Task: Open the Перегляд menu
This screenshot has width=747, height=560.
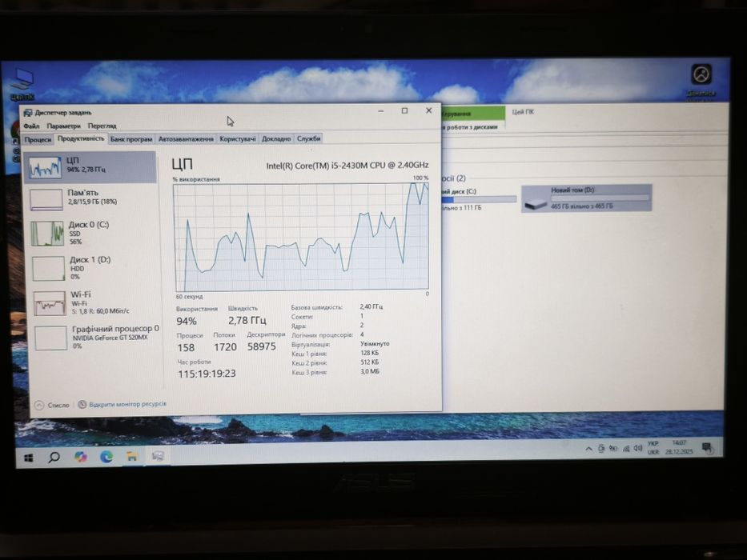Action: tap(102, 126)
